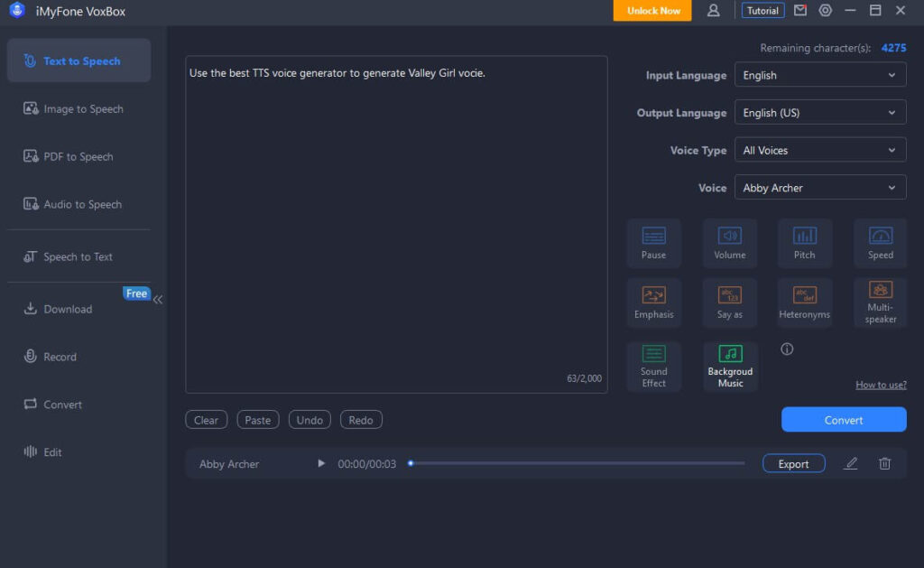The width and height of the screenshot is (924, 568).
Task: Delete the Abby Archer audio clip
Action: [884, 463]
